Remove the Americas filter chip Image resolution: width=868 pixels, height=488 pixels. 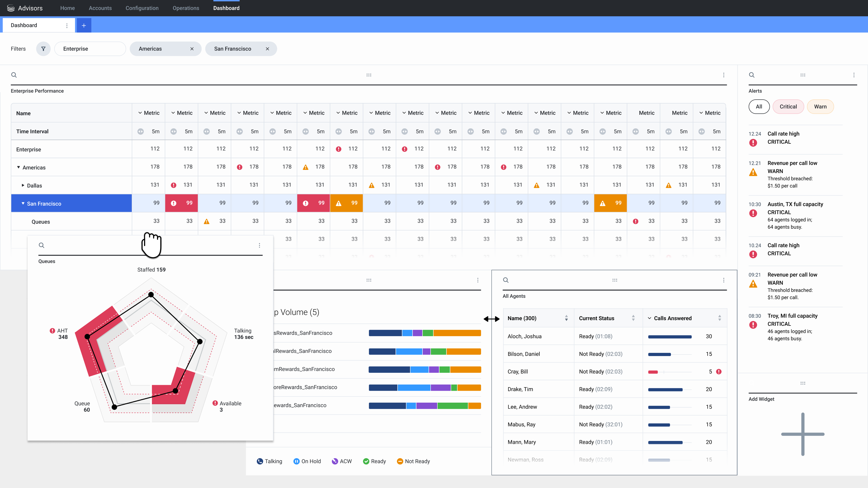[192, 49]
